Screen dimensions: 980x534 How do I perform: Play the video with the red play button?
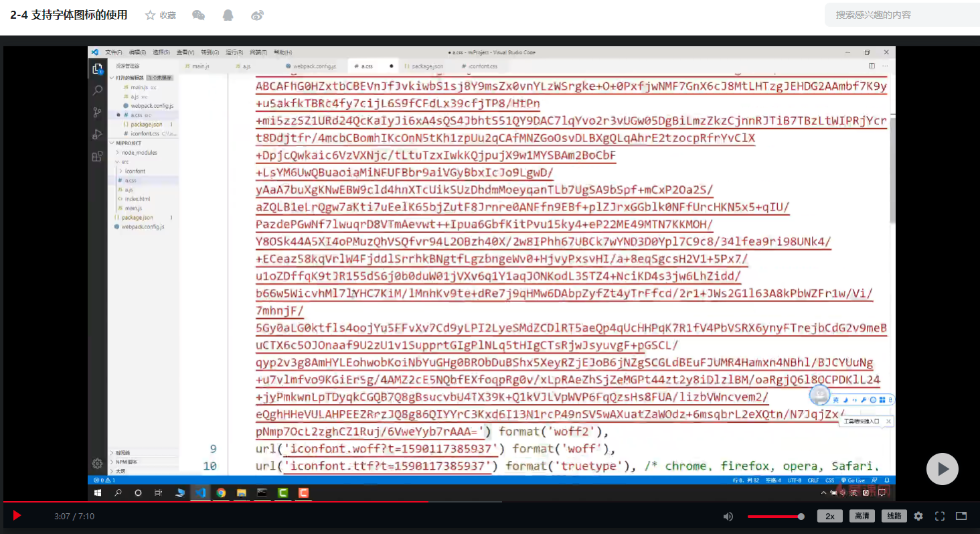[x=17, y=516]
